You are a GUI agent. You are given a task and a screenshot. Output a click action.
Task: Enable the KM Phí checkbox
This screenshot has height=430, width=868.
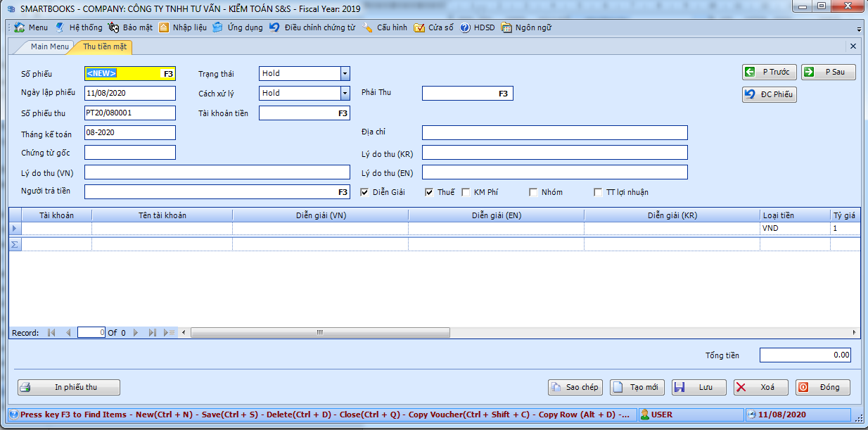pos(466,192)
